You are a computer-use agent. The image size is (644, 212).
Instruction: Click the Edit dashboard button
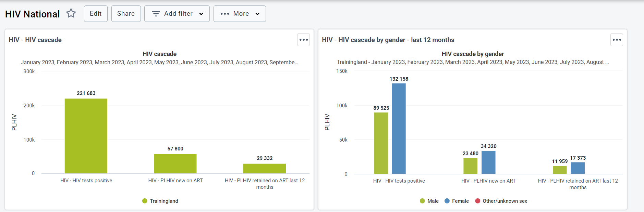pyautogui.click(x=96, y=14)
